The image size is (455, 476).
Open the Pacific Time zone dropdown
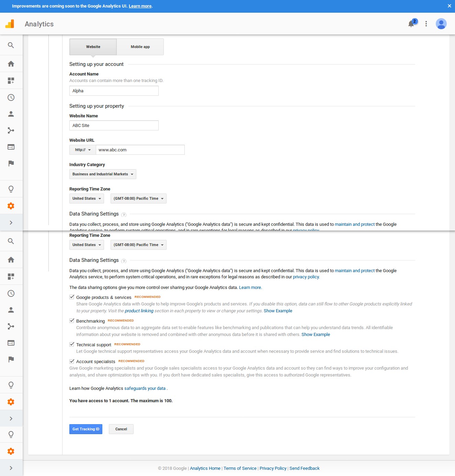pyautogui.click(x=138, y=245)
